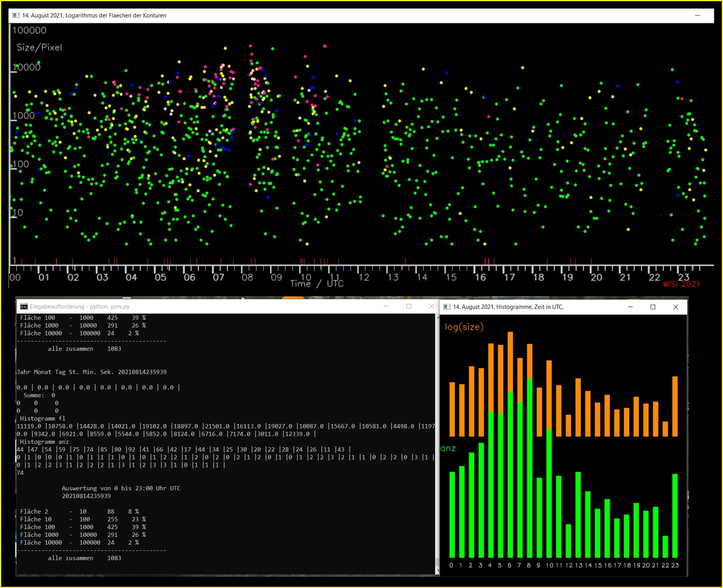This screenshot has width=723, height=588.
Task: Click the Eingabeaufforderung window's title icon
Action: coord(24,307)
